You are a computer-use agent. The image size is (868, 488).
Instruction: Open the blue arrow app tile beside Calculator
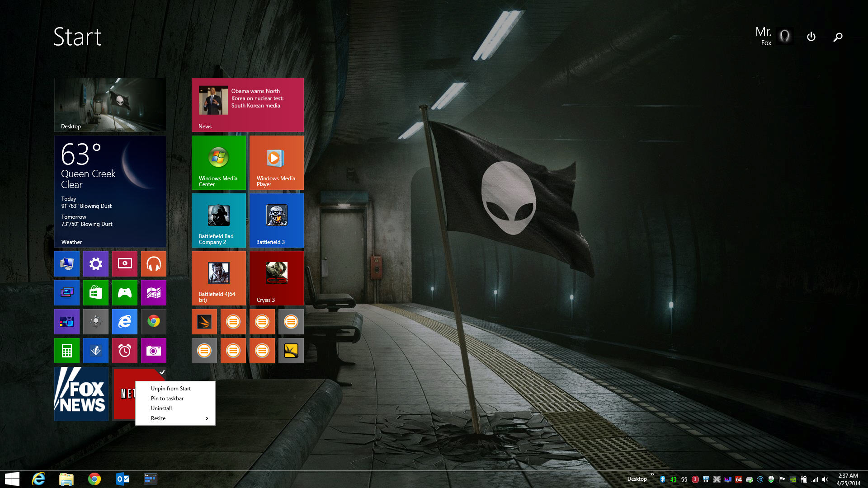[x=95, y=350]
